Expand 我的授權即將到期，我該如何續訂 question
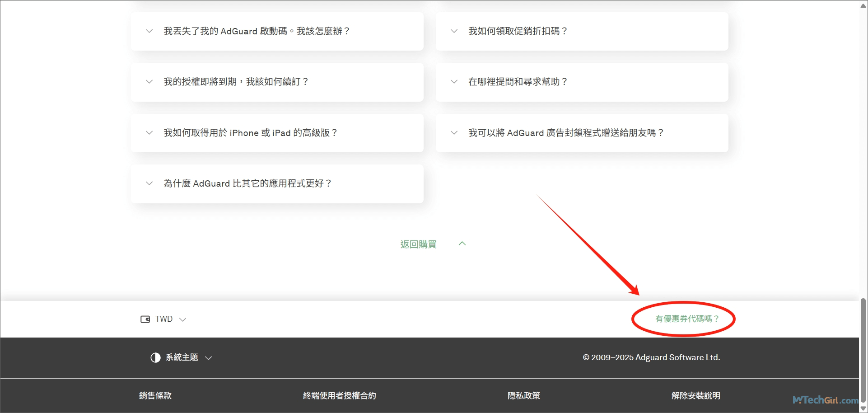 236,82
